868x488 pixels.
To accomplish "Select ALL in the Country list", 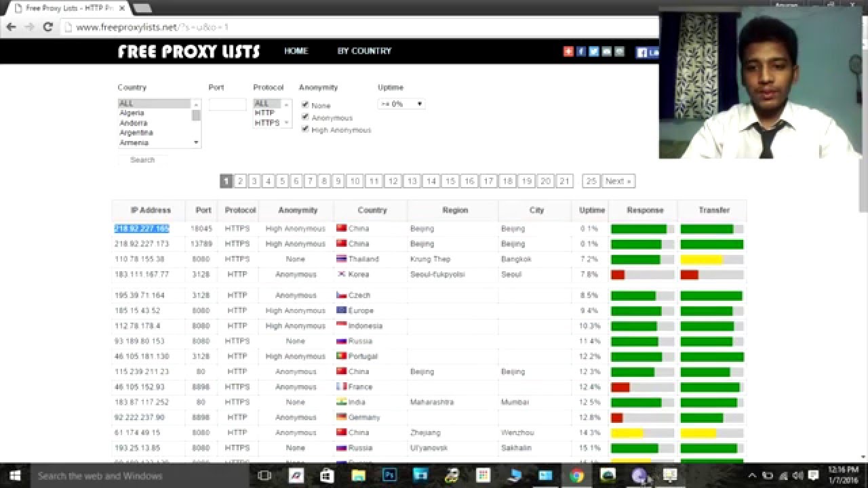I will [155, 104].
